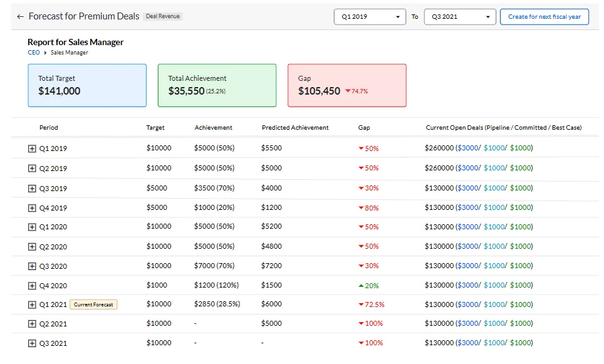Click the Gap column header

tap(364, 128)
